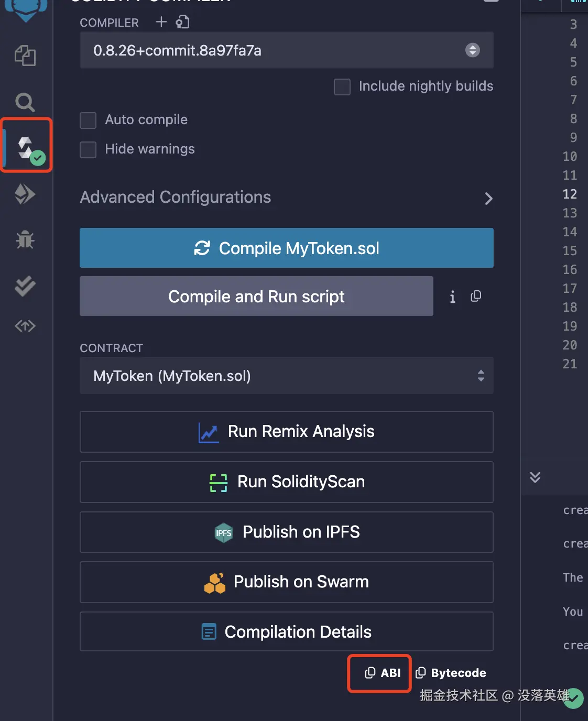Click the add custom compiler plus icon

point(161,22)
